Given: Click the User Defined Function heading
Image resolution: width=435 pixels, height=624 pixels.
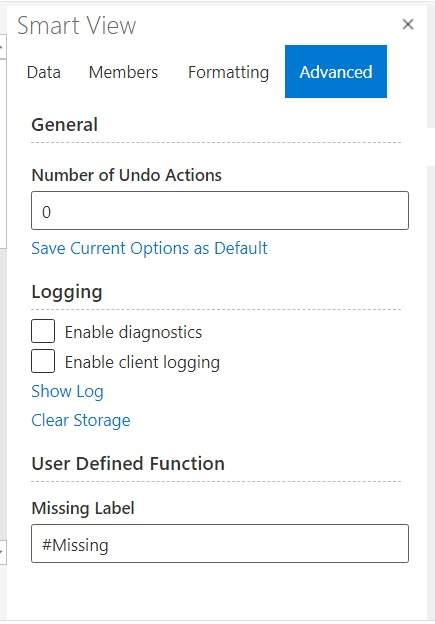Looking at the screenshot, I should pos(128,464).
